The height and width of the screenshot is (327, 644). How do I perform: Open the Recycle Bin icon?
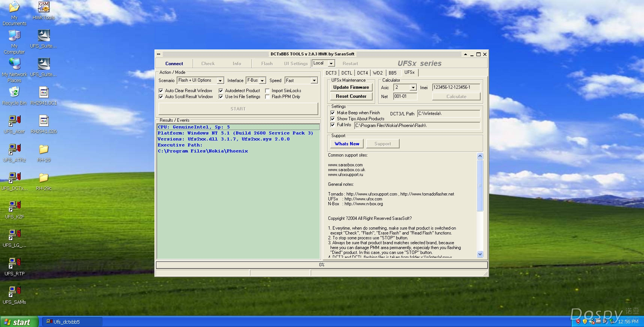click(x=14, y=96)
